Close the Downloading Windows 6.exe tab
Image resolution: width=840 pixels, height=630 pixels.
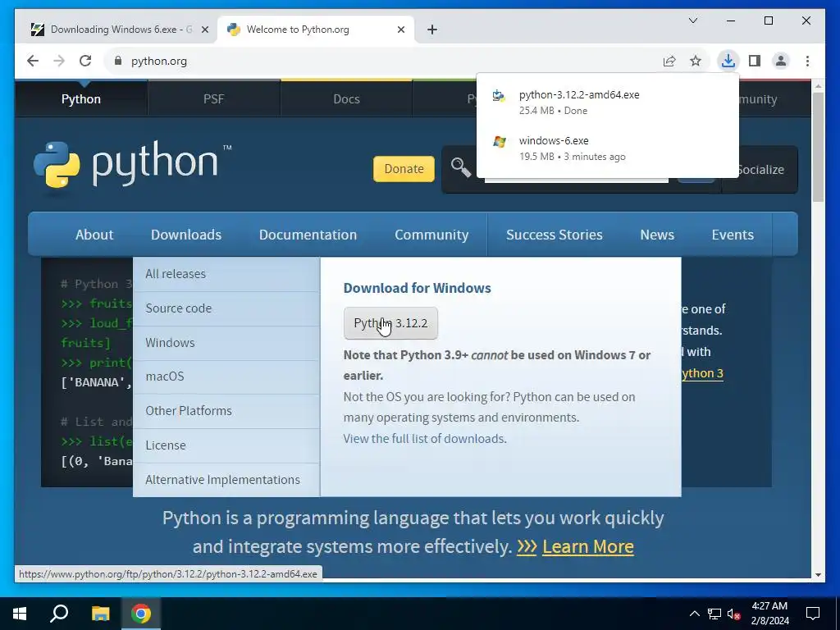pos(204,30)
